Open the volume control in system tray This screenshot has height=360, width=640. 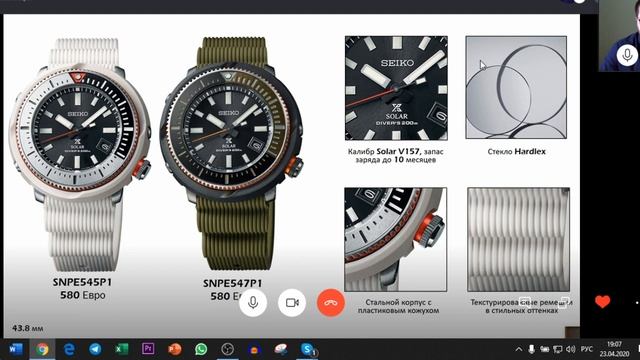(x=571, y=349)
